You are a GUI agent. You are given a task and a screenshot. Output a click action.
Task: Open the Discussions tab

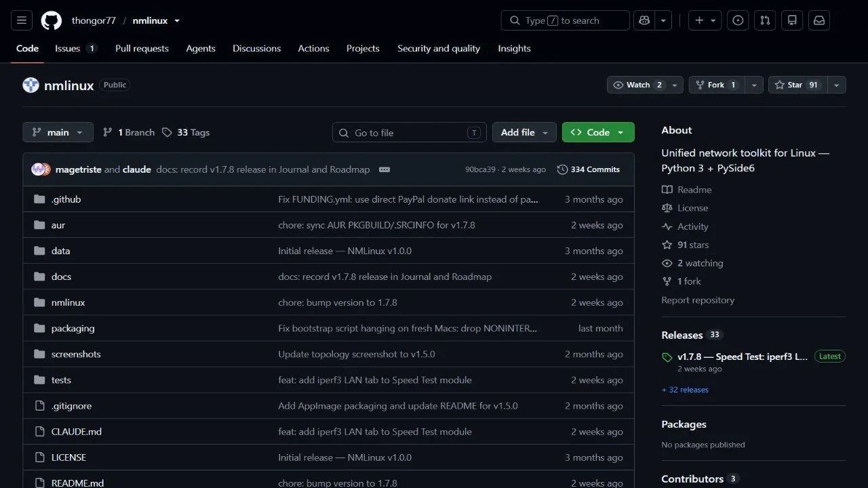pos(256,48)
